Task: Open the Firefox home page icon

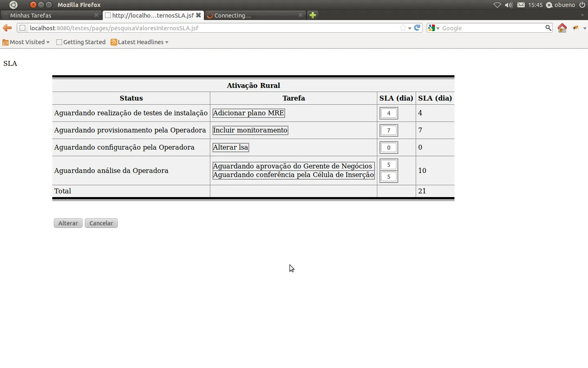Action: (x=562, y=28)
